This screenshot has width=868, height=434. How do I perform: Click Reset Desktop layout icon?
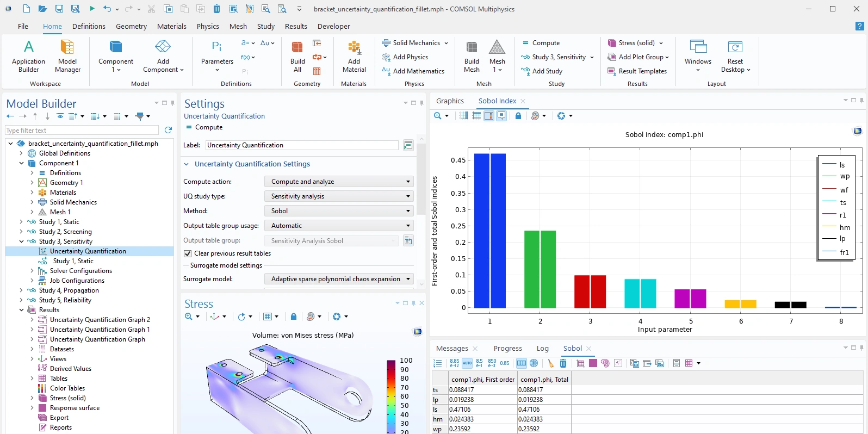735,56
